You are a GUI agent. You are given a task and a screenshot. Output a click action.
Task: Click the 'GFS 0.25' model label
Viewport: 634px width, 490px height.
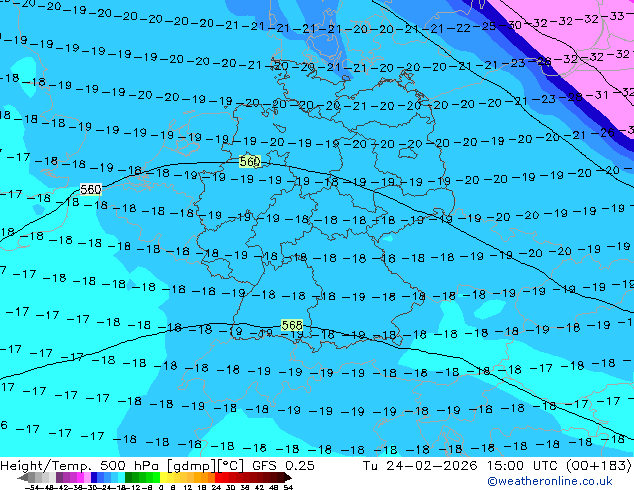pyautogui.click(x=283, y=466)
